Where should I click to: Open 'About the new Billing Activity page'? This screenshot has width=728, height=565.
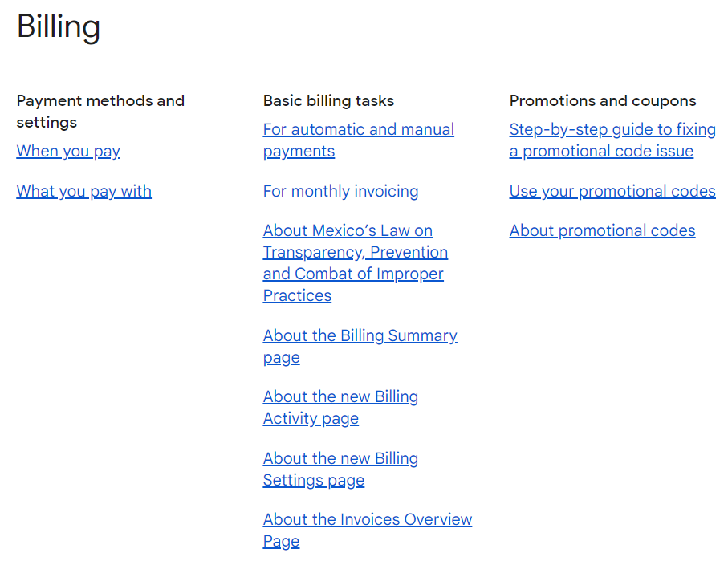click(x=340, y=408)
